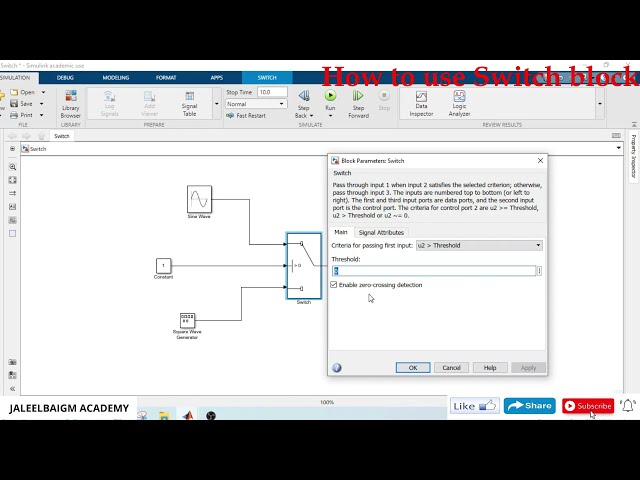
Task: Switch to the Debug ribbon tab
Action: click(65, 78)
